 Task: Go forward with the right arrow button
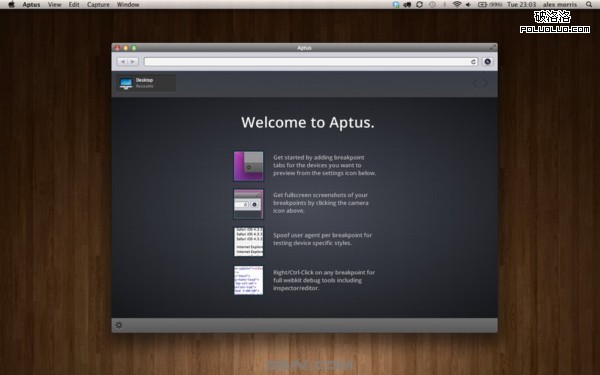pos(133,62)
